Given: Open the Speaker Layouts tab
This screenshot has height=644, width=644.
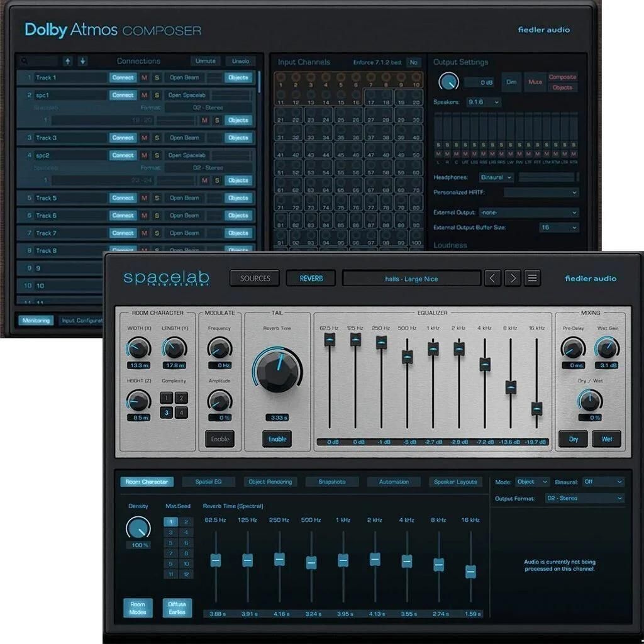Looking at the screenshot, I should click(455, 482).
